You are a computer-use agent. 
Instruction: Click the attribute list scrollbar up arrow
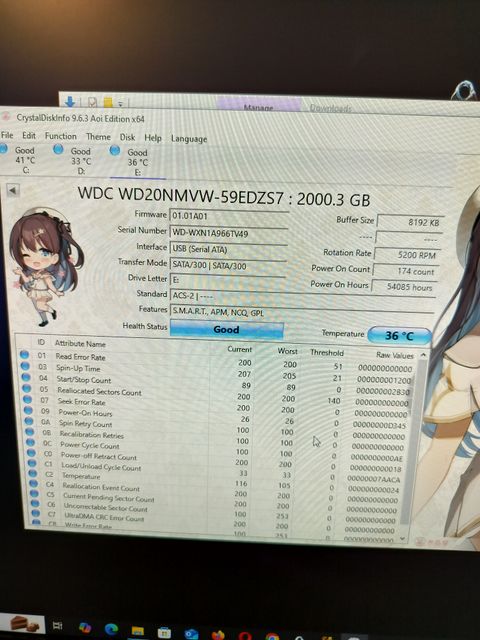423,355
